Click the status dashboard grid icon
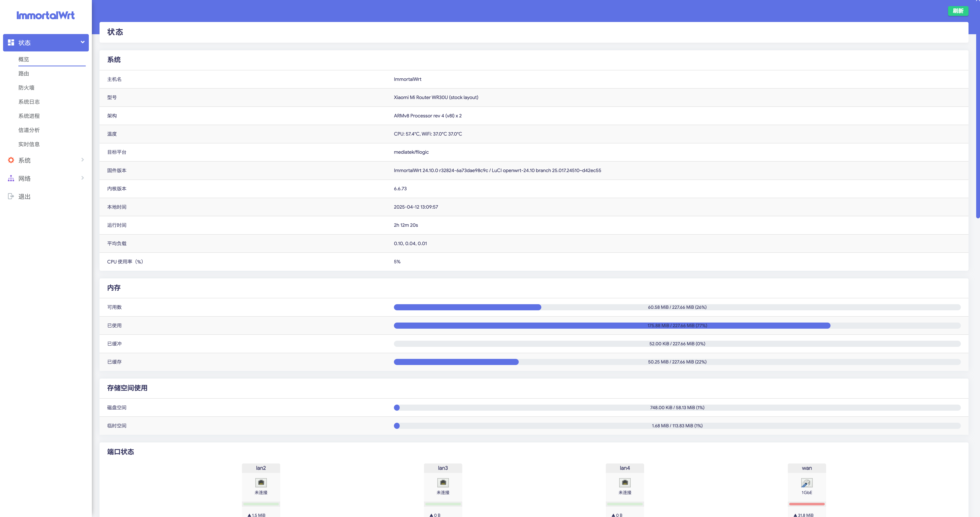 coord(11,43)
